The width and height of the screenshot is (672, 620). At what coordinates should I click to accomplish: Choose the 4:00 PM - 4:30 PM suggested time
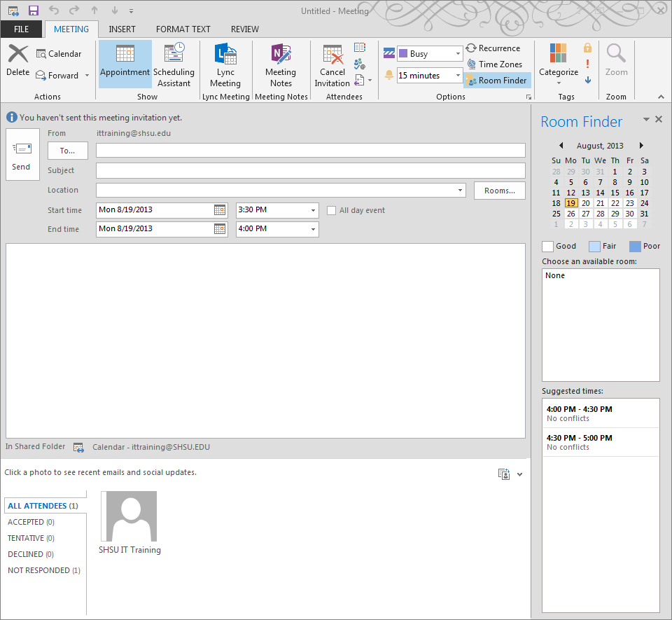(x=601, y=413)
